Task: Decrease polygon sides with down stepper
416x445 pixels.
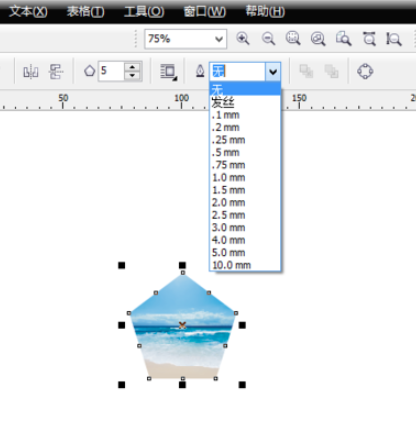Action: [132, 76]
